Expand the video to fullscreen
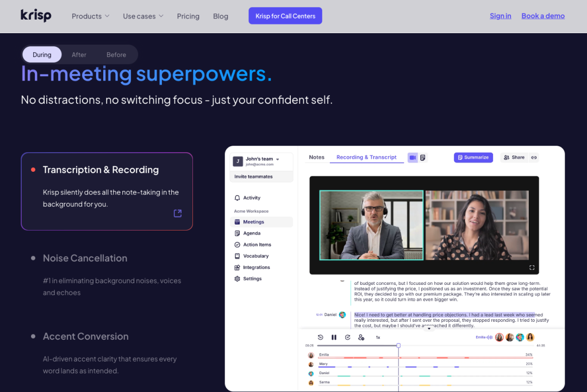587x392 pixels. [x=532, y=267]
